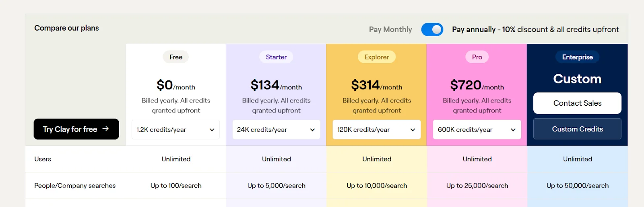
Task: Click the $314/month Explorer price
Action: coord(376,85)
